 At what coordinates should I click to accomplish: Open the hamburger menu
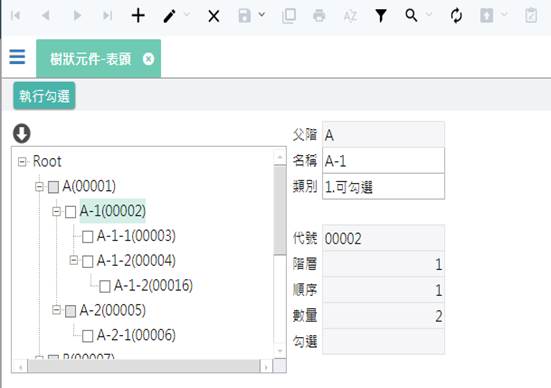tap(17, 57)
